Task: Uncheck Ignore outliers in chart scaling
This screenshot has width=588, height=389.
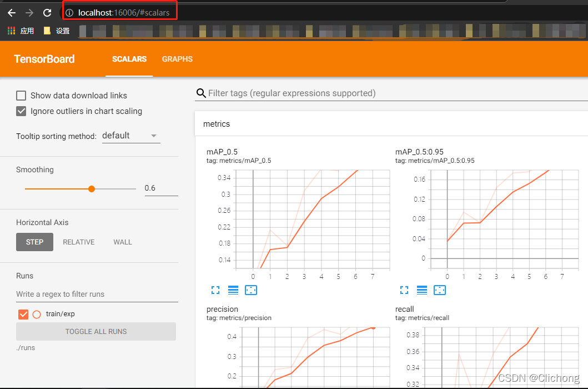Action: click(x=22, y=111)
